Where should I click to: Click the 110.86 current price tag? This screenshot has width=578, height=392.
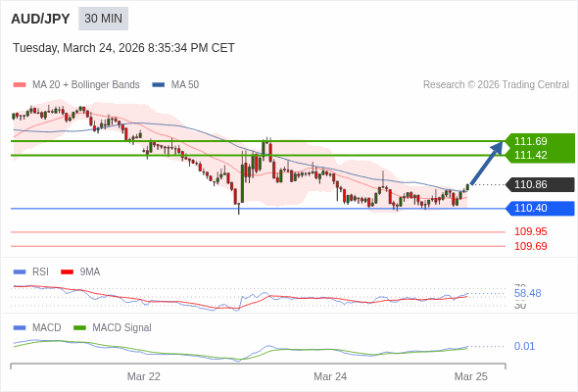pos(540,184)
